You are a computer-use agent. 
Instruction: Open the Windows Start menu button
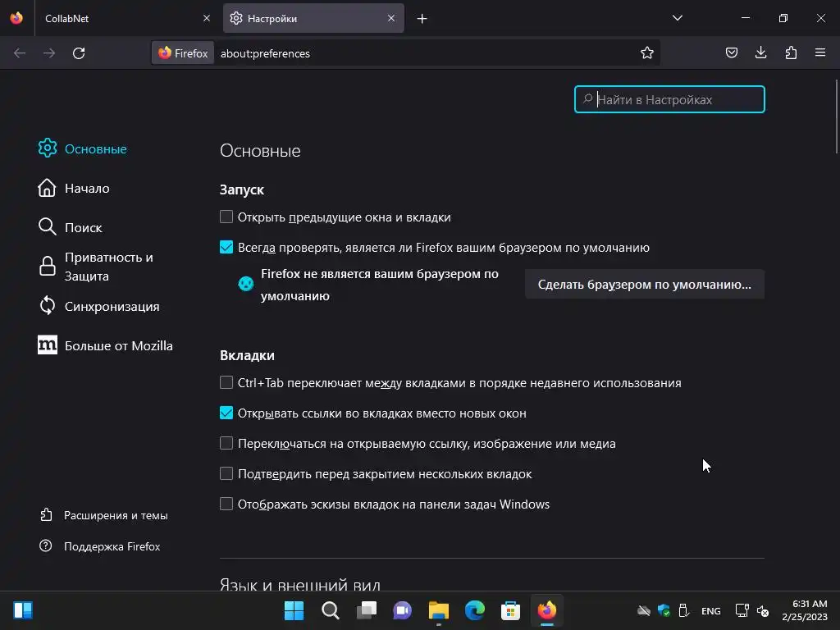(x=294, y=610)
